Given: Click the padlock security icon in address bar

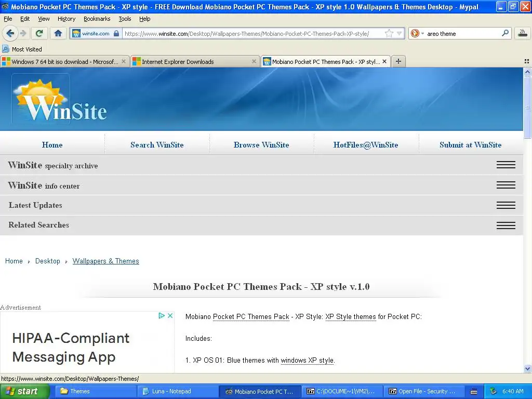Looking at the screenshot, I should [116, 33].
